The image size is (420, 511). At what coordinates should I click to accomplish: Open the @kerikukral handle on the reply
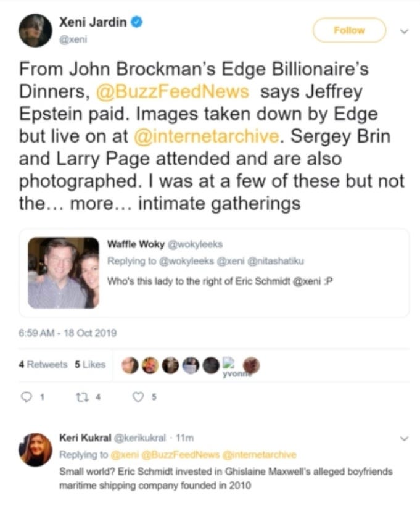pyautogui.click(x=139, y=438)
